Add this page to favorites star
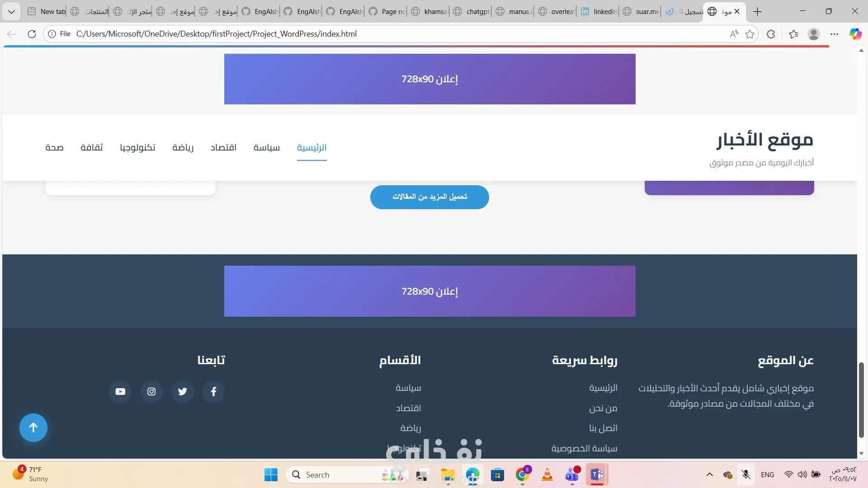 (x=750, y=34)
